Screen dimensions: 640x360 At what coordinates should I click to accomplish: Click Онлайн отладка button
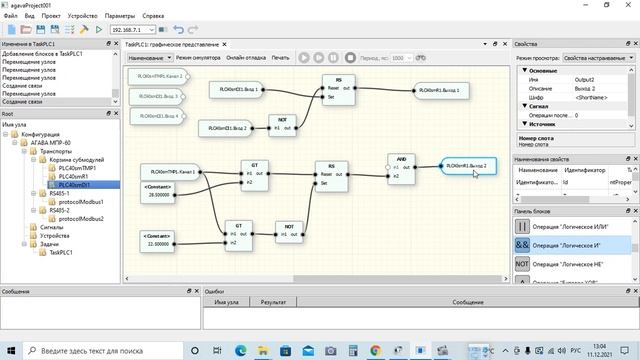[x=246, y=58]
